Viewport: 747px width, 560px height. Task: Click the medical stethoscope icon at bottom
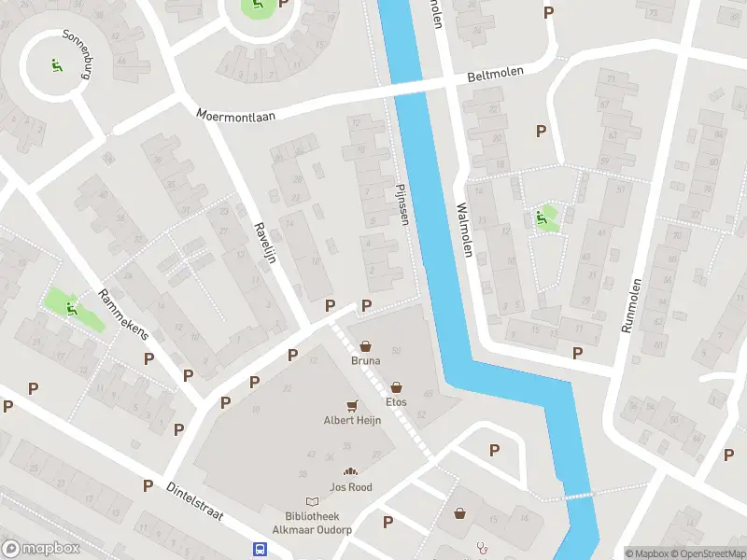point(482,548)
